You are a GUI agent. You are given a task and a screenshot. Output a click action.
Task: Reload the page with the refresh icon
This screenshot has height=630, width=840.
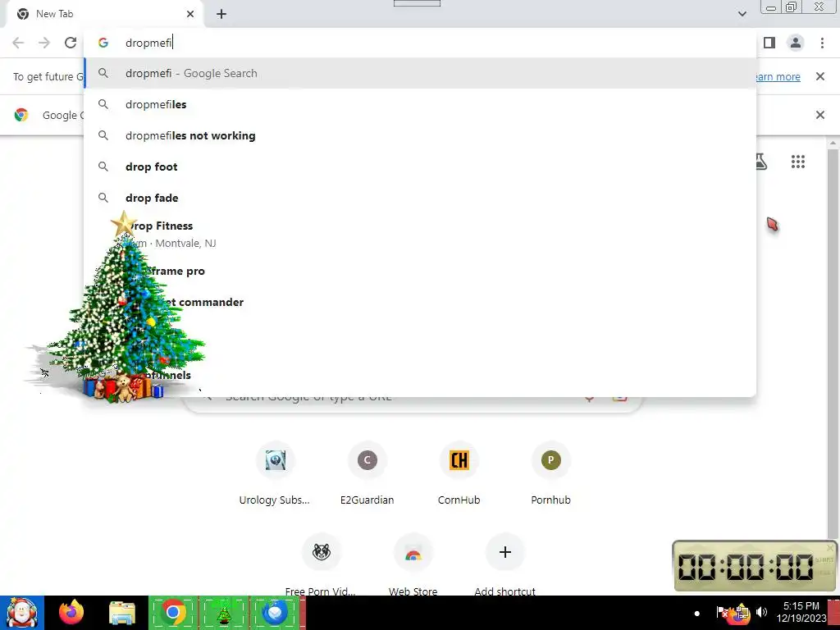tap(71, 43)
